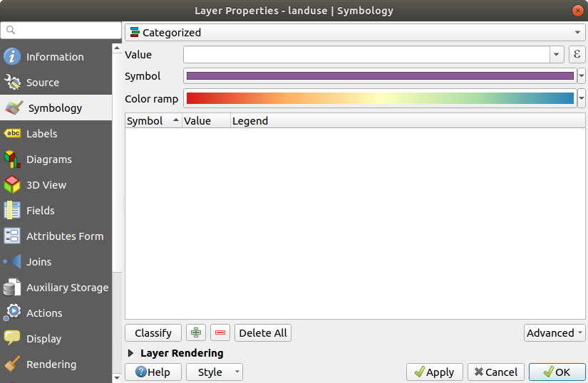Open the Value field dropdown arrow

coord(557,55)
